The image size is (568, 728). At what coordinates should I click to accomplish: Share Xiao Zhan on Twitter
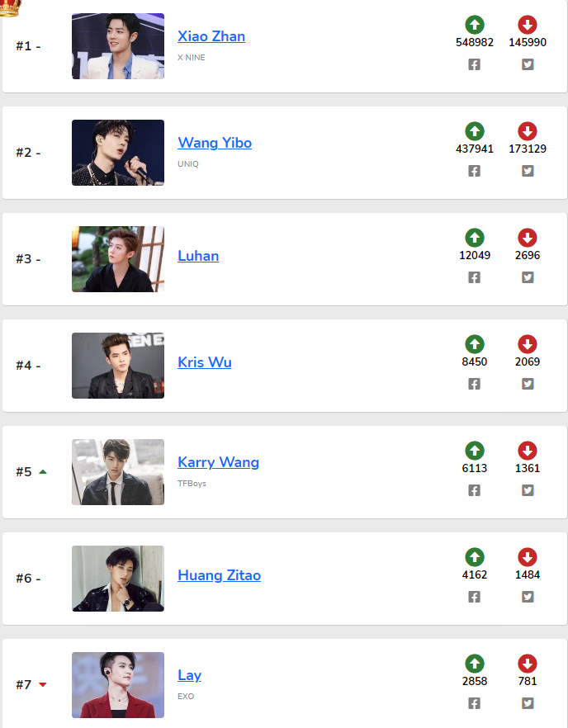tap(528, 64)
